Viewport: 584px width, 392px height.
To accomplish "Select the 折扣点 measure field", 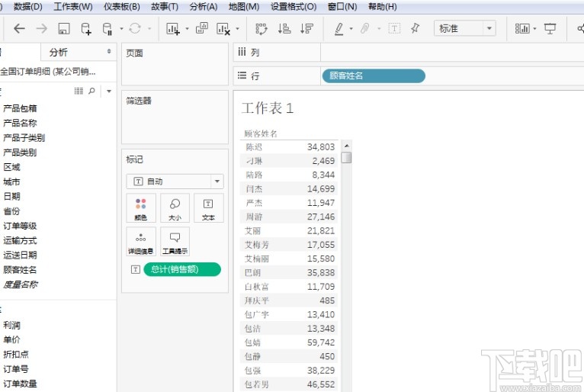I will click(x=16, y=355).
